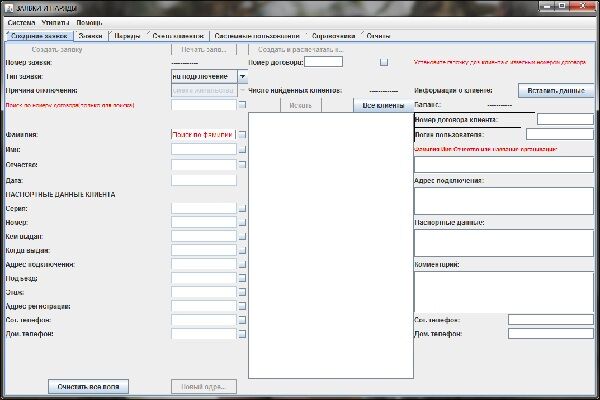
Task: Tick the checkbox next to contract search field
Action: pyautogui.click(x=242, y=104)
